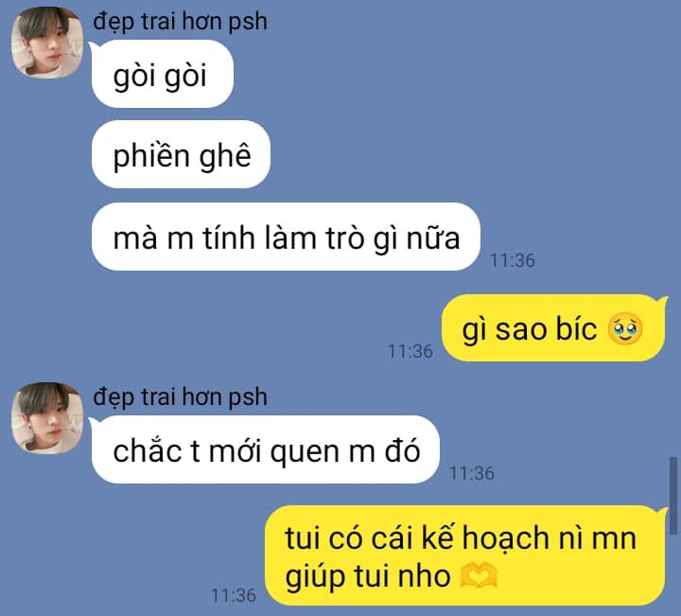681x616 pixels.
Task: Click the 11:36 timestamp beside 'làm trò gì nữa'
Action: (513, 260)
